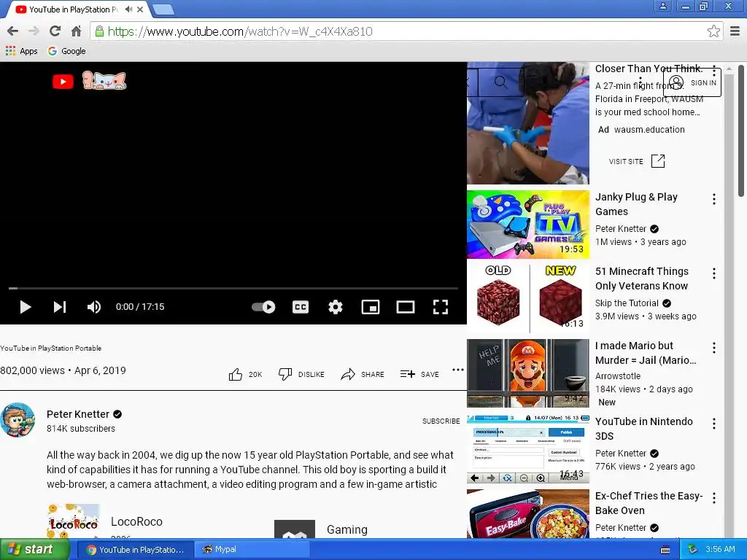Skip to next video in player
747x560 pixels.
point(60,307)
